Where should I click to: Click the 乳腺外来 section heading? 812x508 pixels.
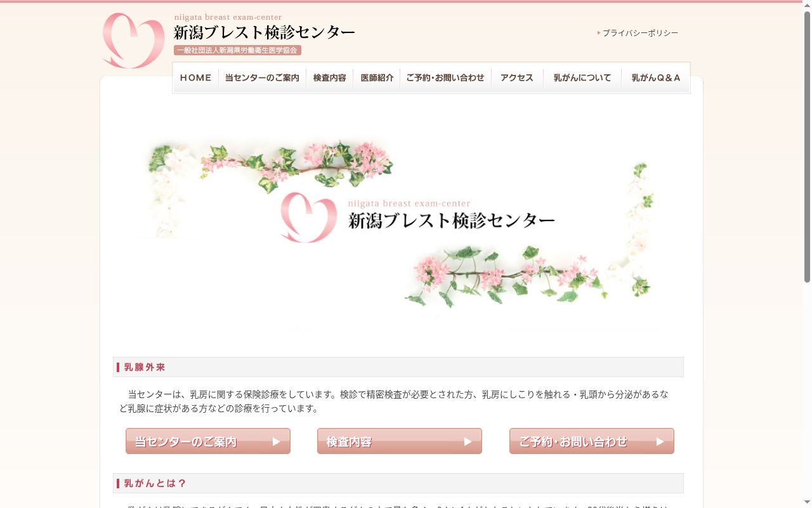[x=398, y=367]
